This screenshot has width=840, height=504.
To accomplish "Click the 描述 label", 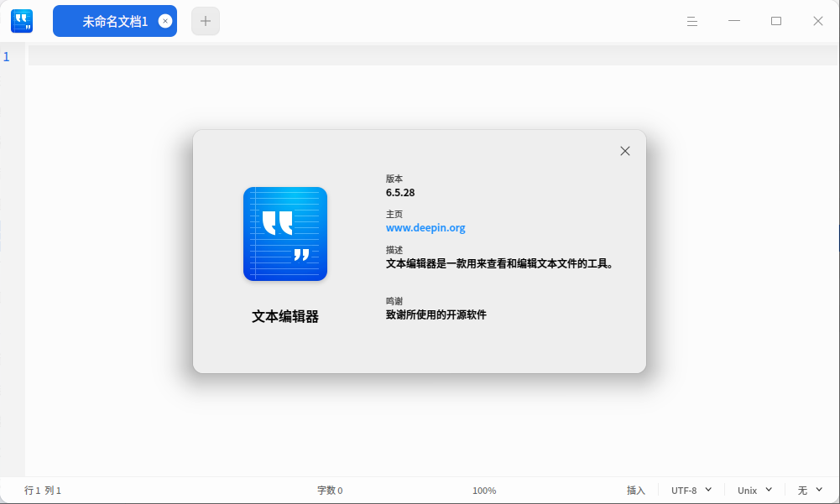I will tap(394, 250).
